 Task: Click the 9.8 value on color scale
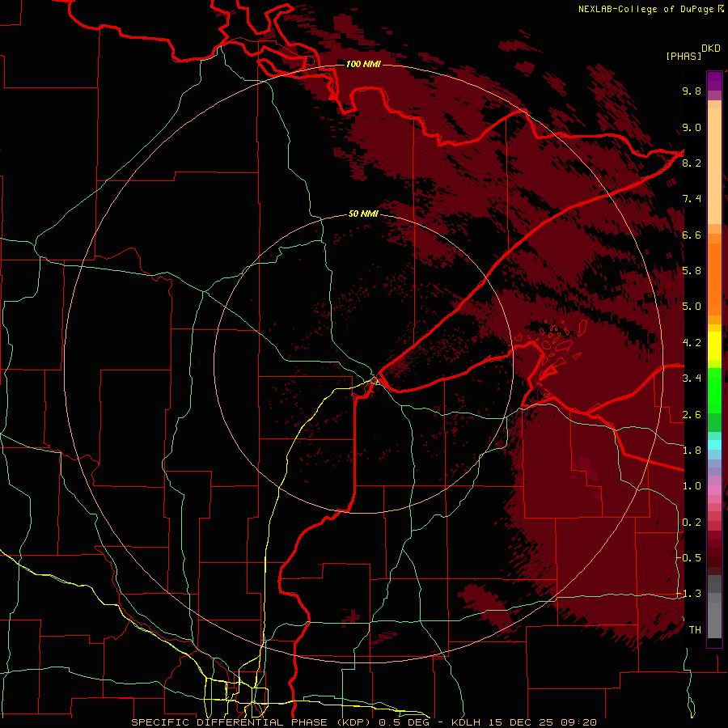[692, 91]
